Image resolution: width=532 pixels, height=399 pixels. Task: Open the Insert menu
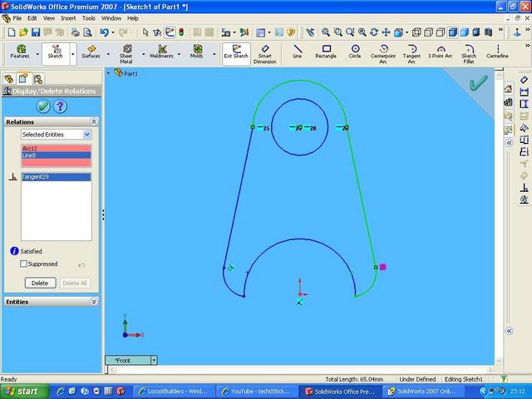click(68, 17)
